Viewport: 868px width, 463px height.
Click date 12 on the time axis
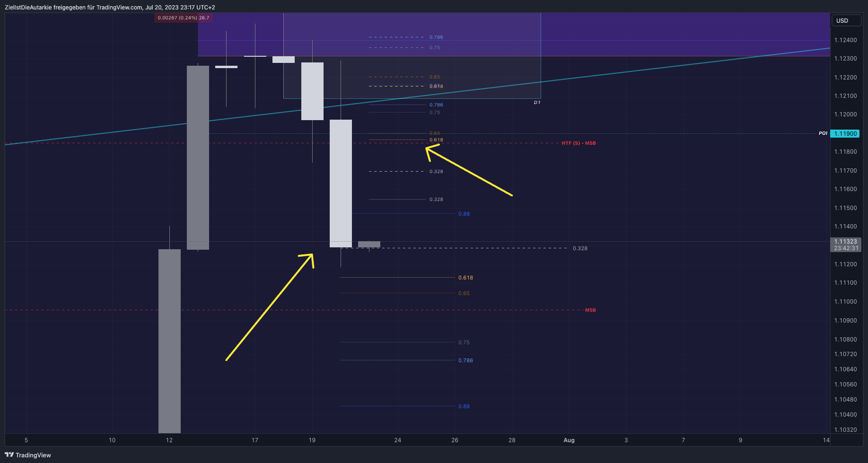[169, 440]
